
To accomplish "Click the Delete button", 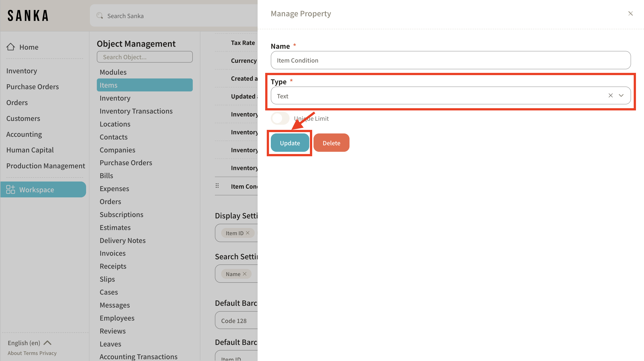I will (331, 143).
